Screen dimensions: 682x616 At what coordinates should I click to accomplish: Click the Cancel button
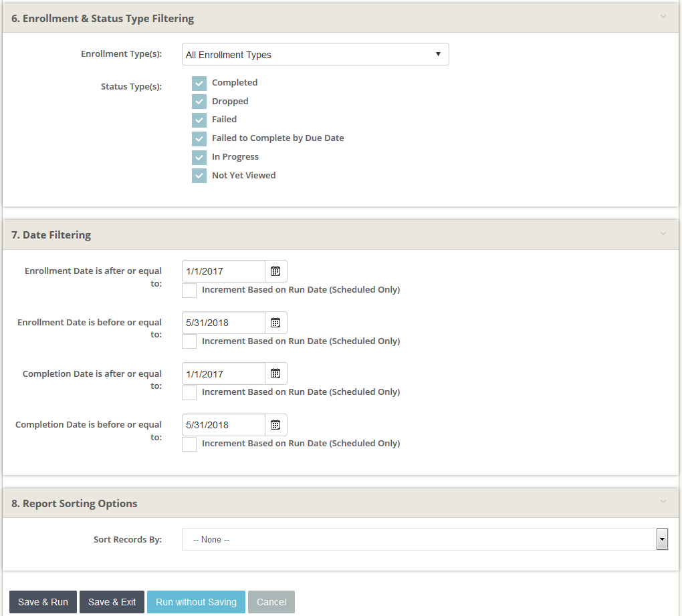coord(271,602)
